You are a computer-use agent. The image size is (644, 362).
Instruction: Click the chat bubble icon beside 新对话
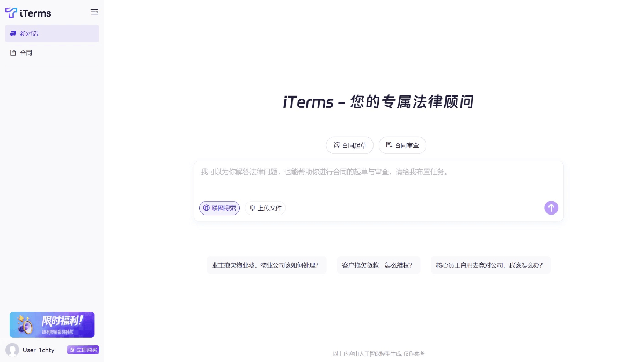13,34
